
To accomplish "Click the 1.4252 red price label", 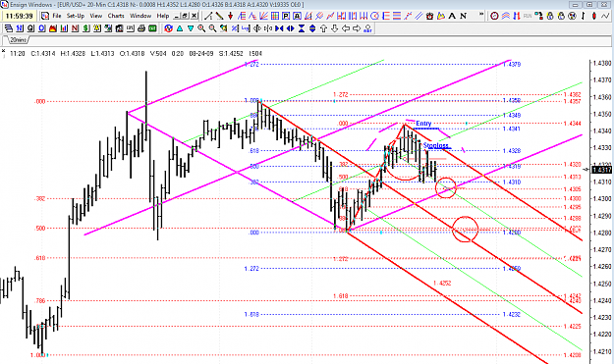I will pyautogui.click(x=442, y=284).
